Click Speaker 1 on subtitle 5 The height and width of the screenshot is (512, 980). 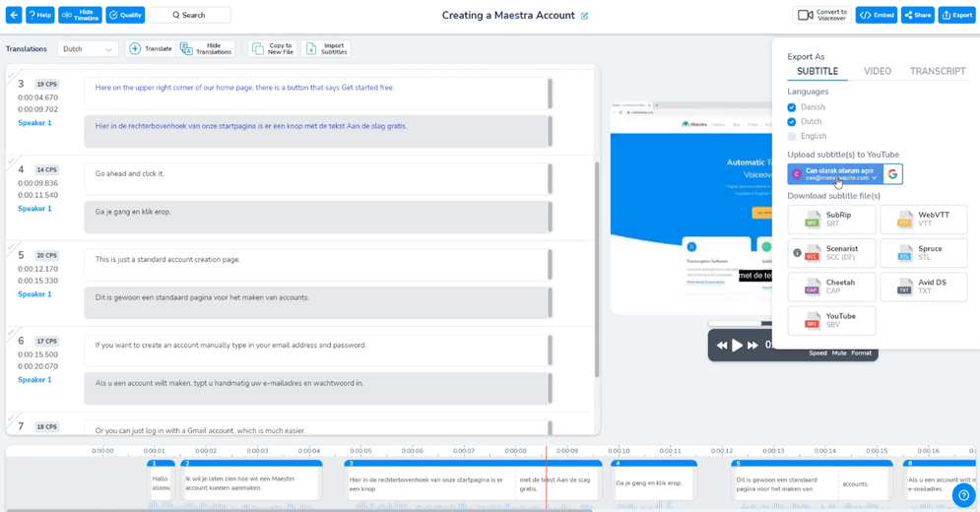click(x=35, y=294)
